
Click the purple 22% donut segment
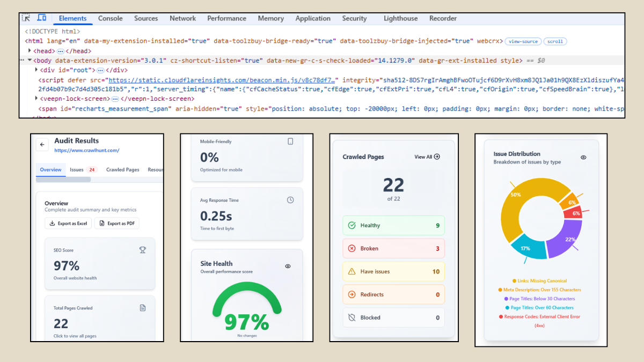(x=568, y=239)
